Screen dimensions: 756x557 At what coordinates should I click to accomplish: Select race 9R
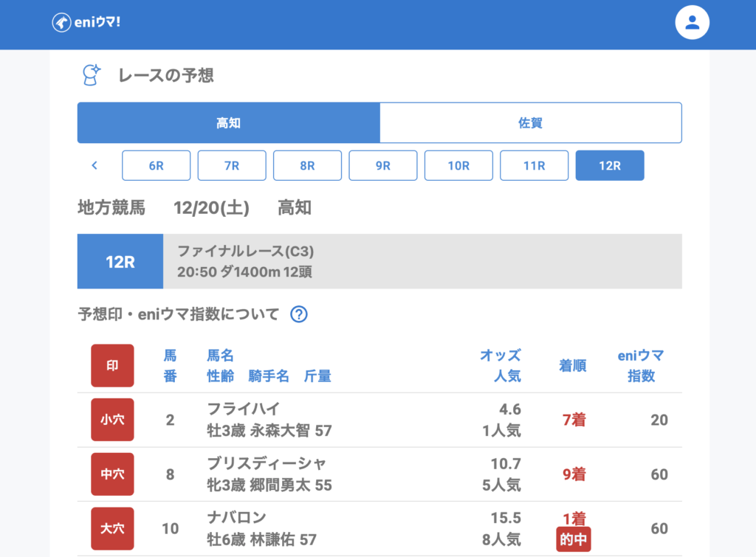click(383, 165)
